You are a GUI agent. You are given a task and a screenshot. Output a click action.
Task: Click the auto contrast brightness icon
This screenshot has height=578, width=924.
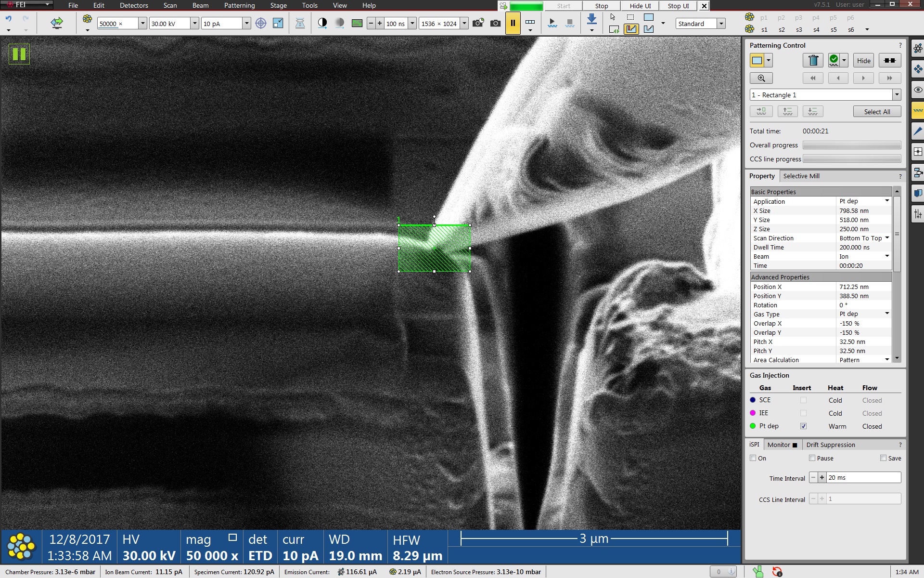322,23
